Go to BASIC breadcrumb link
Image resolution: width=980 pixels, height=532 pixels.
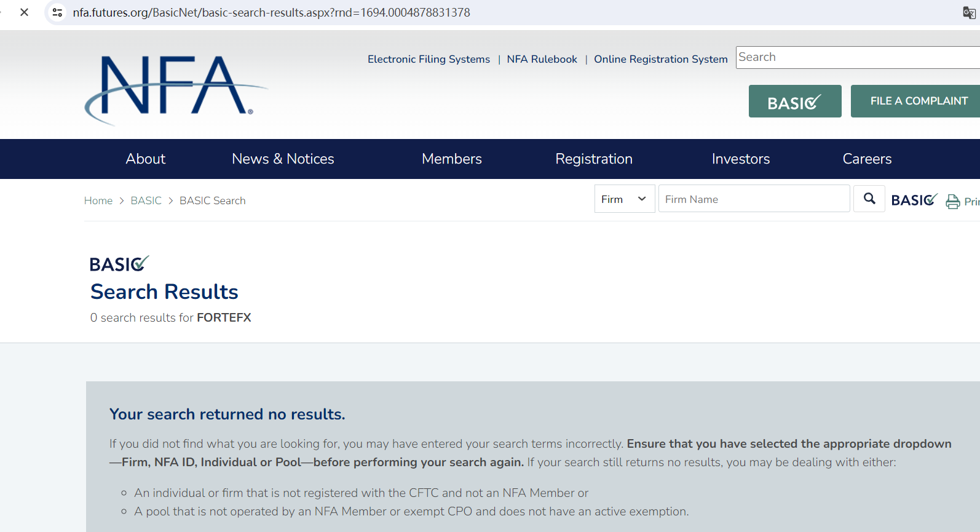pyautogui.click(x=146, y=200)
